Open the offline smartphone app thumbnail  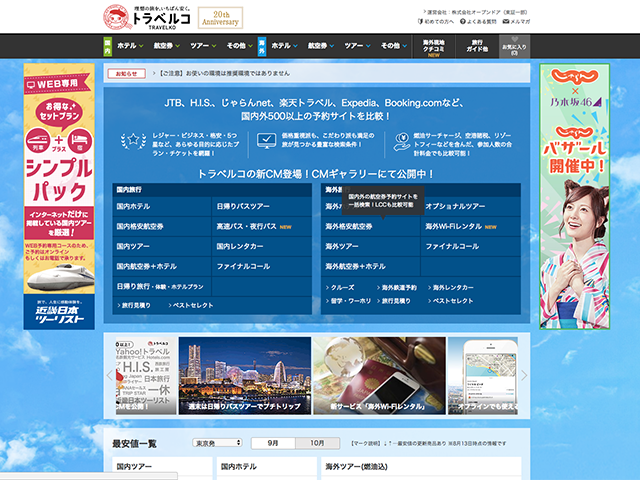483,376
